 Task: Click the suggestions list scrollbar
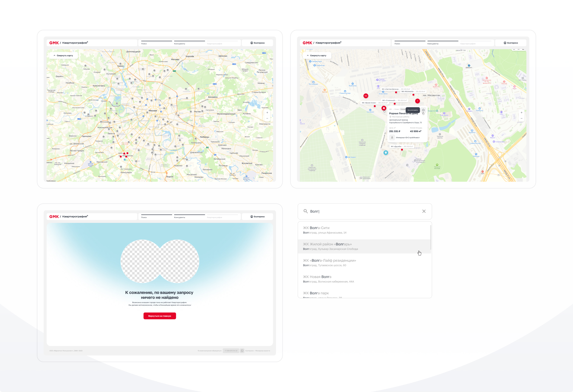pos(430,238)
